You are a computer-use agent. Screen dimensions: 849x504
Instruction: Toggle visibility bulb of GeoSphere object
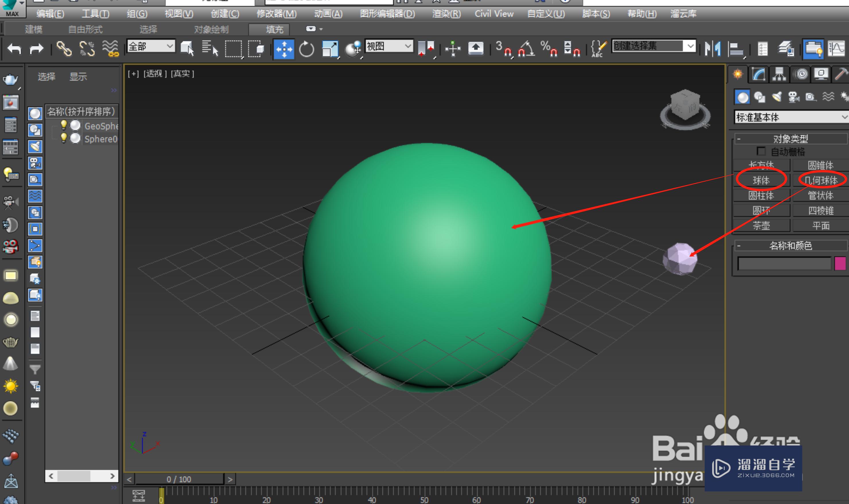coord(63,125)
